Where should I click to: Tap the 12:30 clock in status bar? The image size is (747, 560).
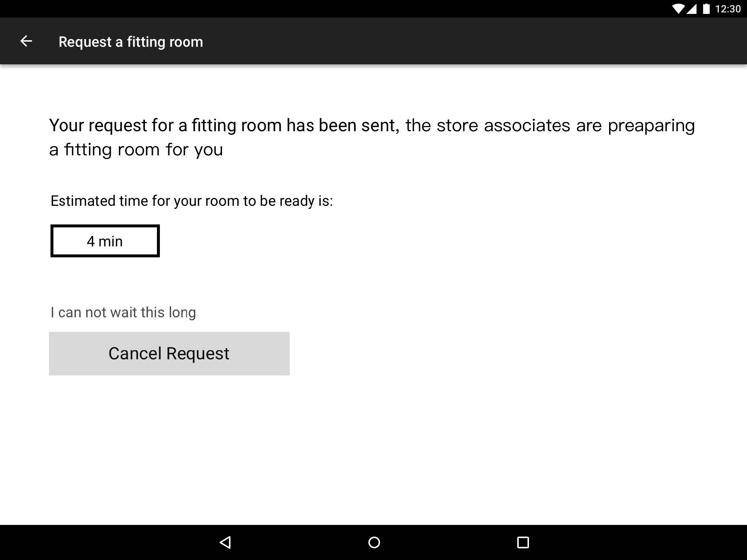pos(728,9)
